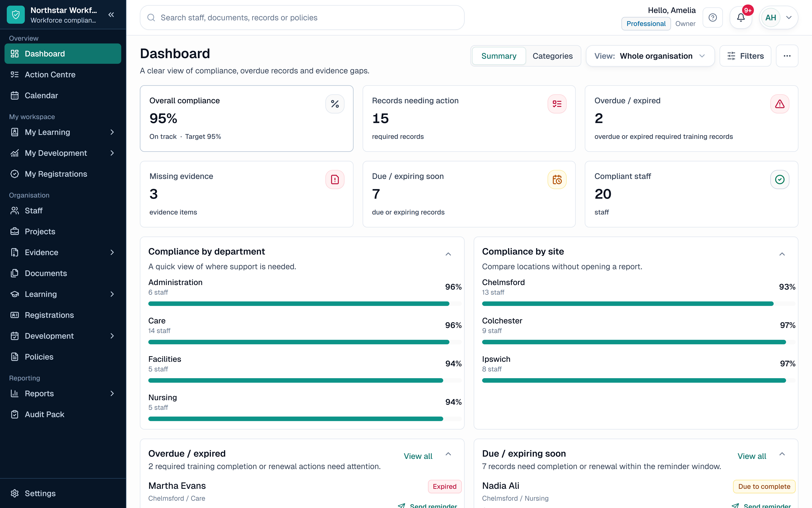Click the Policies document icon
Screen dimensions: 812x508
(x=15, y=357)
